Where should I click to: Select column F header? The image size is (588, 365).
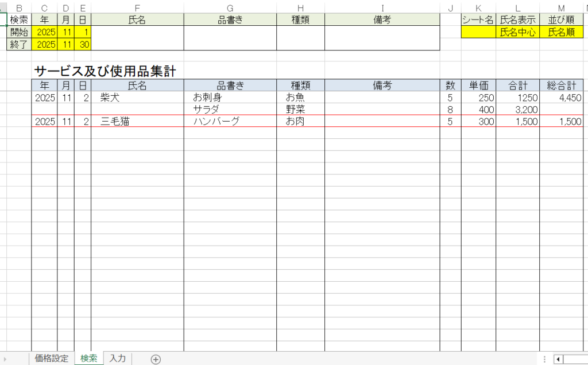tap(137, 8)
